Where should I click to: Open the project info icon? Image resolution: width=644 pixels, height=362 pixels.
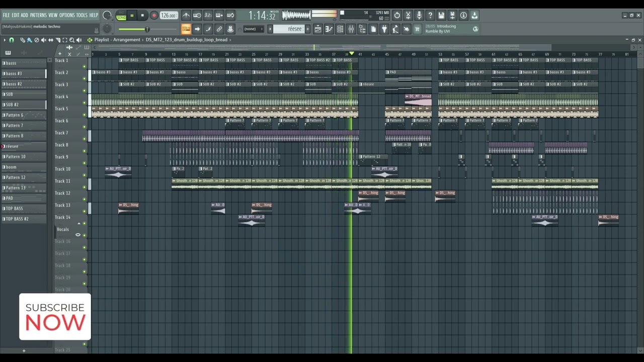[463, 16]
